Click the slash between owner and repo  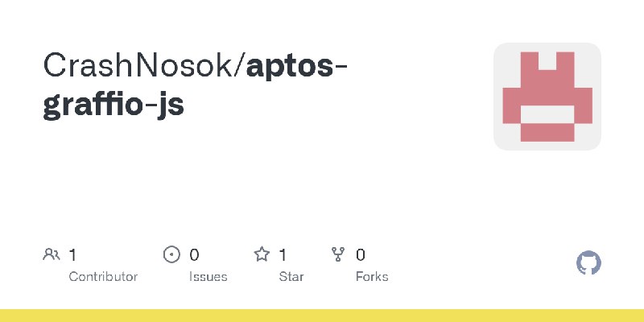click(x=239, y=65)
